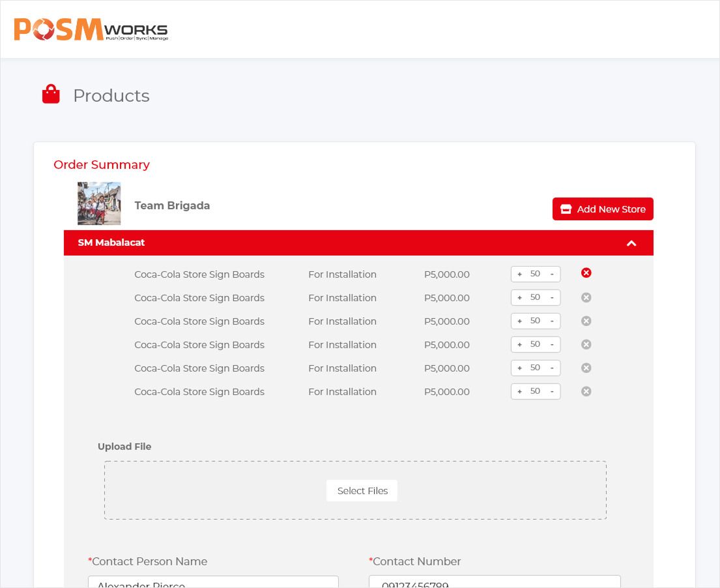Click the Upload File label

pyautogui.click(x=124, y=447)
